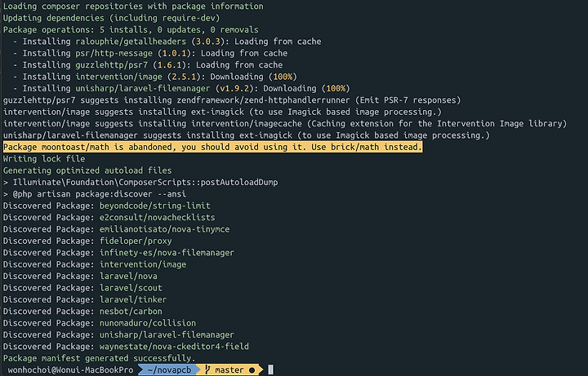
Task: Click the ~/novapcb directory prompt segment
Action: [169, 370]
